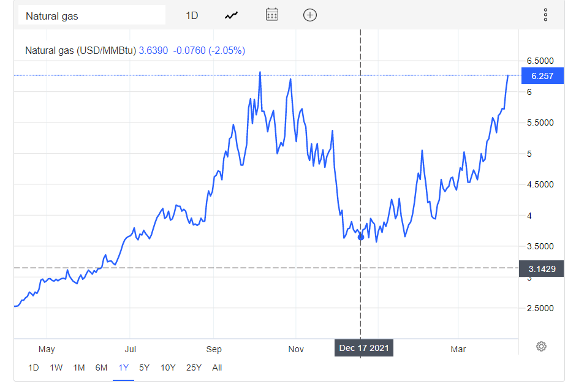Click the 6.5000 price axis label
The height and width of the screenshot is (392, 576).
pyautogui.click(x=540, y=61)
